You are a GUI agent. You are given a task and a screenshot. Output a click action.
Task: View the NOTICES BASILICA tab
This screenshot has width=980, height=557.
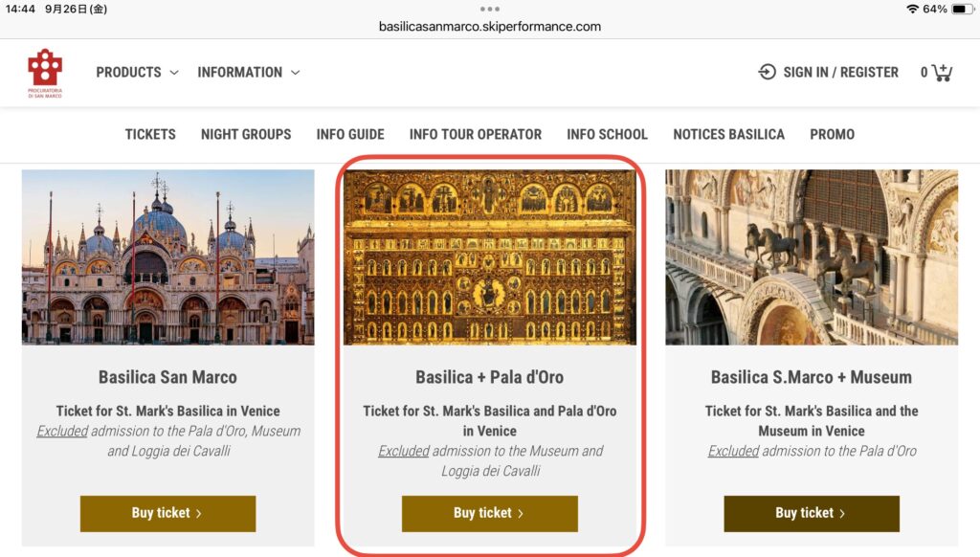pyautogui.click(x=728, y=134)
